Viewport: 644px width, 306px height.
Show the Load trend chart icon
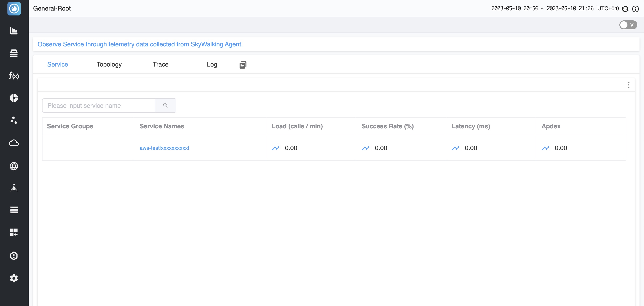click(x=275, y=148)
